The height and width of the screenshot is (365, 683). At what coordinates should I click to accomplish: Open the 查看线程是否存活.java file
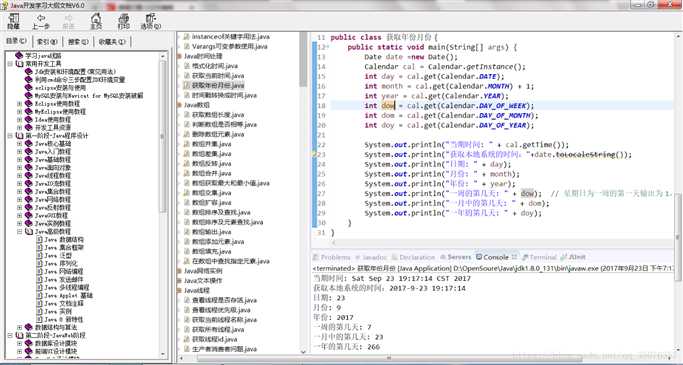[224, 300]
